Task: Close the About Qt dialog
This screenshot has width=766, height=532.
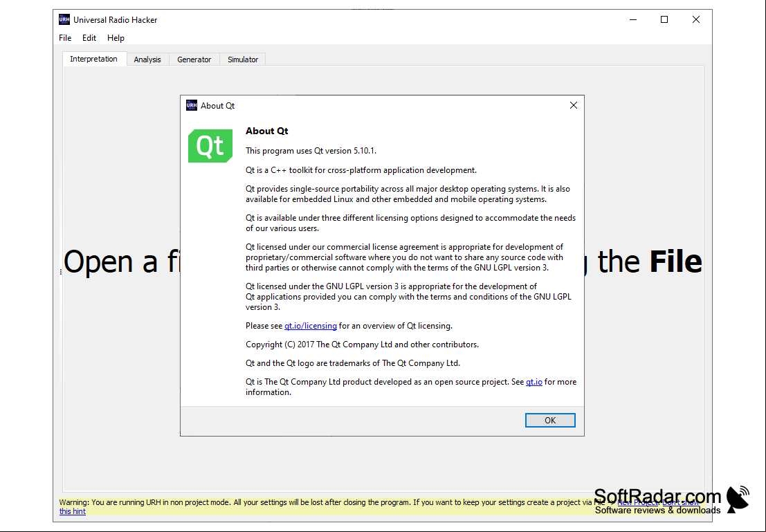Action: [574, 105]
